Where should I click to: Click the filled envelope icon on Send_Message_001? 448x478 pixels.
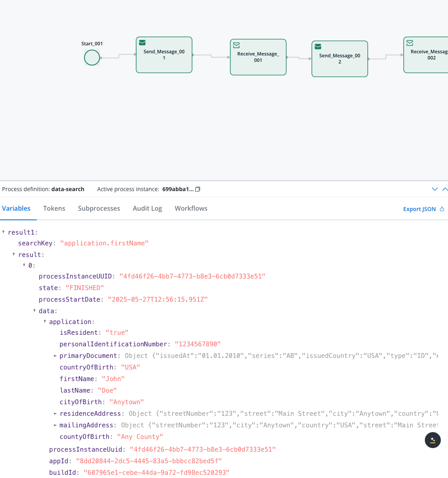pos(142,43)
